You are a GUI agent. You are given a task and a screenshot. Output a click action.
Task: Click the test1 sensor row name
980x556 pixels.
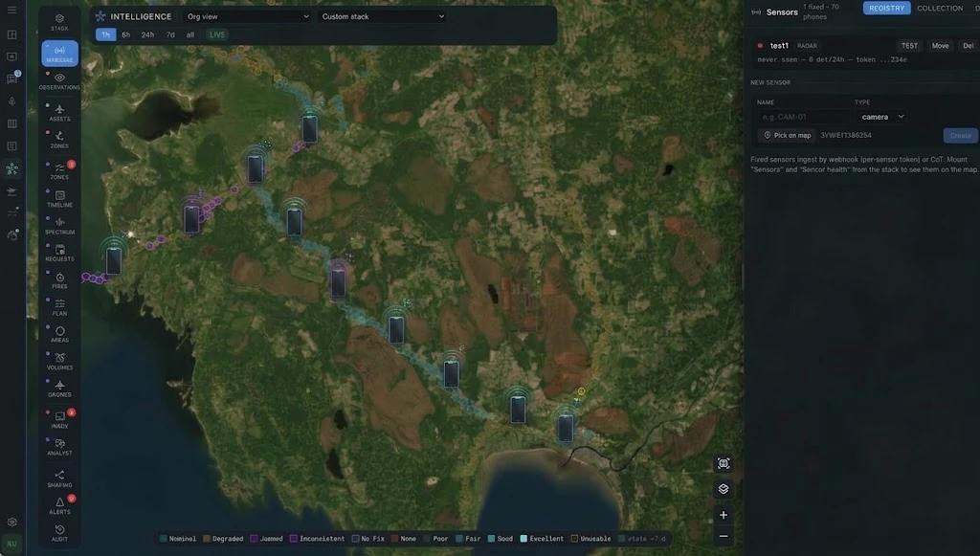point(779,46)
